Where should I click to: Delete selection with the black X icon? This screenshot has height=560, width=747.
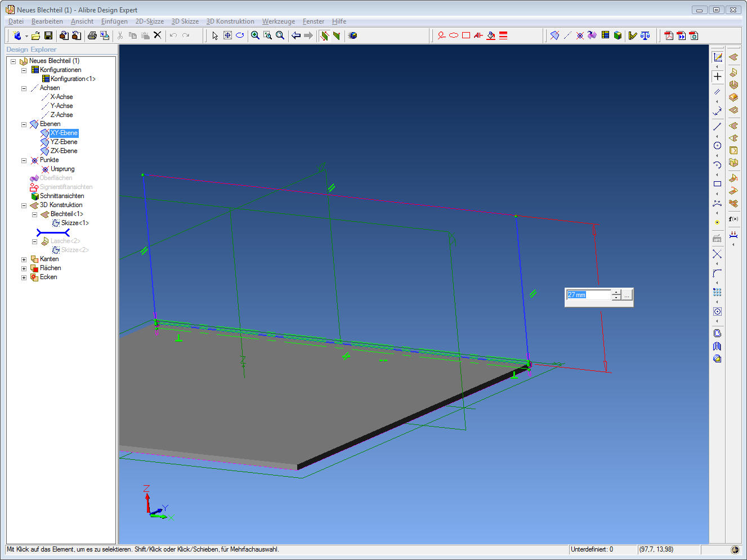[x=158, y=35]
